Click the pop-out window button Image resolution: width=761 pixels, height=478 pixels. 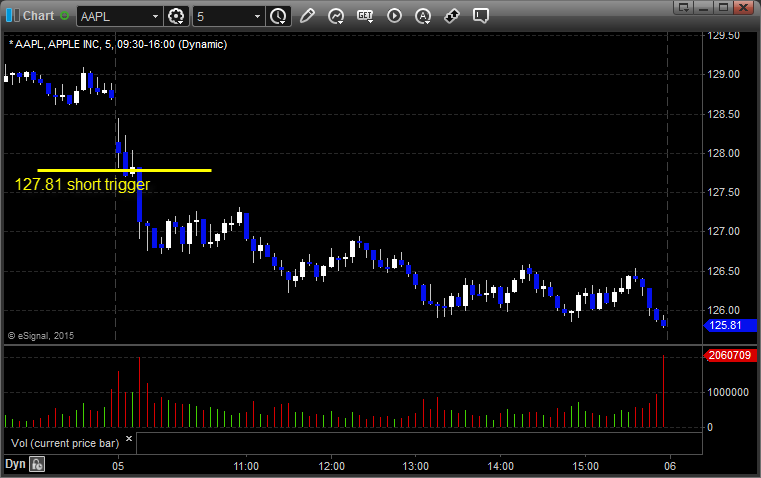(683, 7)
